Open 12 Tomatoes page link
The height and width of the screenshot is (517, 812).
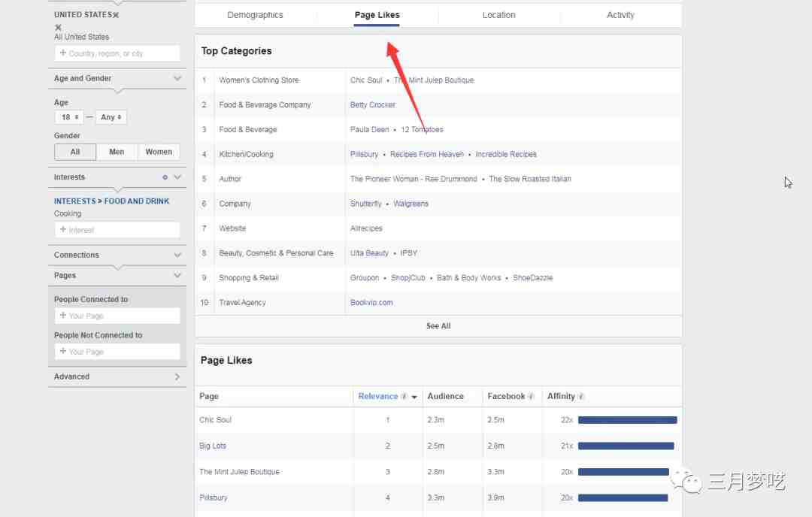422,130
